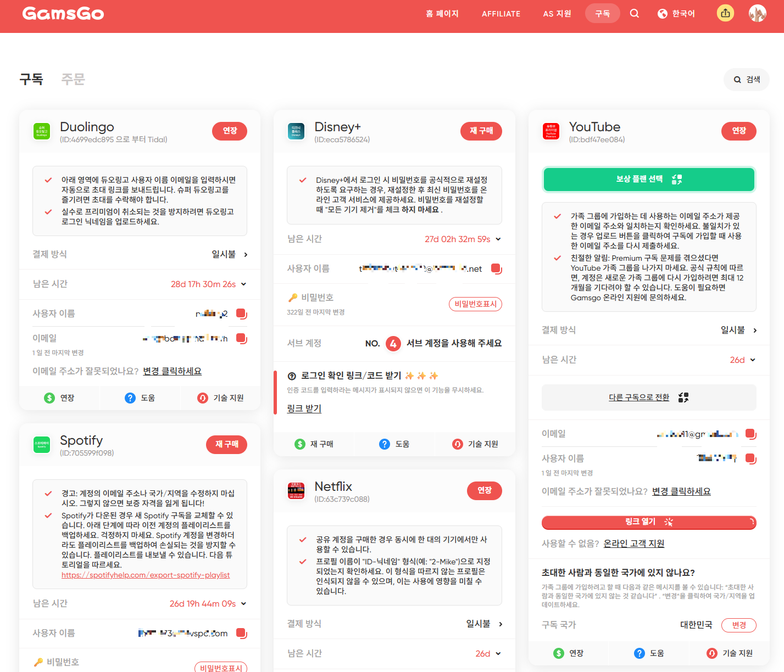
Task: Copy YouTube email with copy icon
Action: (x=750, y=434)
